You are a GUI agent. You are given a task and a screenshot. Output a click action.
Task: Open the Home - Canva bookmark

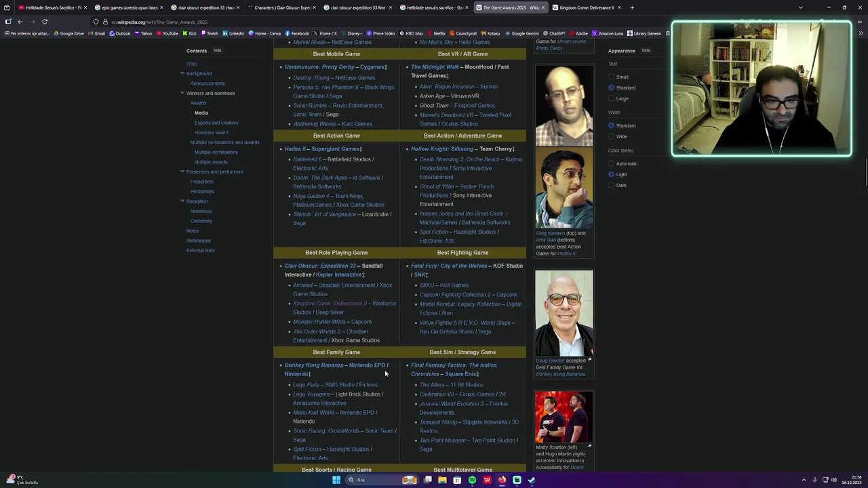click(x=264, y=33)
